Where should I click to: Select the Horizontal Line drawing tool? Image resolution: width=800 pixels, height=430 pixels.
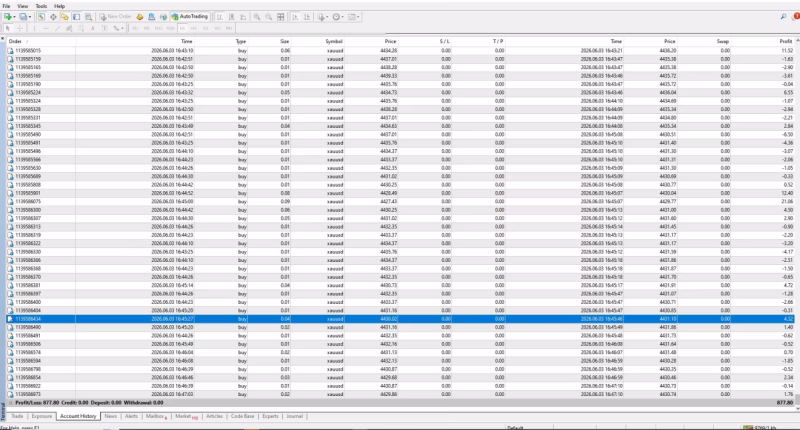pos(46,28)
